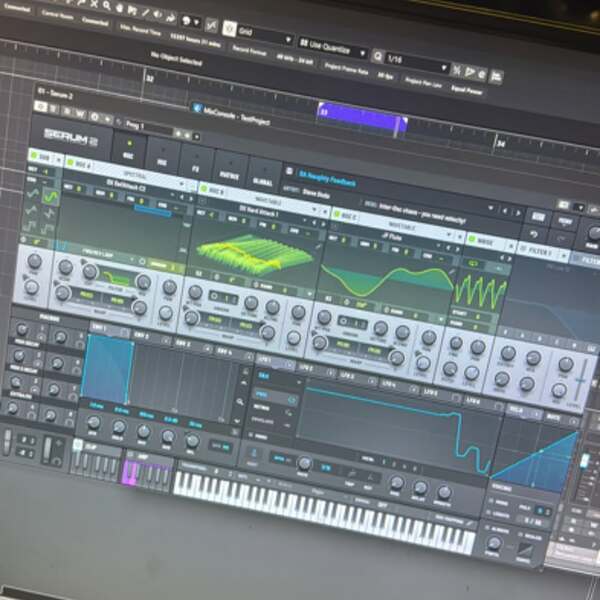Click the iterative Quantize Q icon
This screenshot has width=600, height=600.
[x=377, y=57]
